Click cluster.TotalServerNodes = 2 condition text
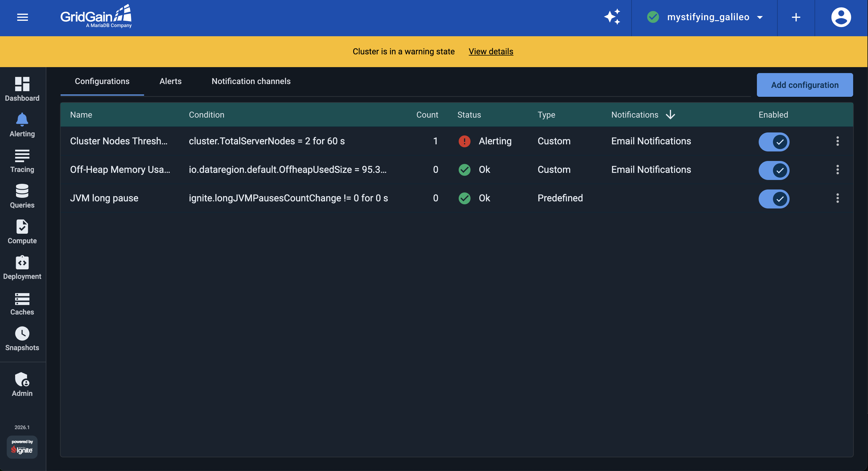This screenshot has width=868, height=471. coord(266,141)
